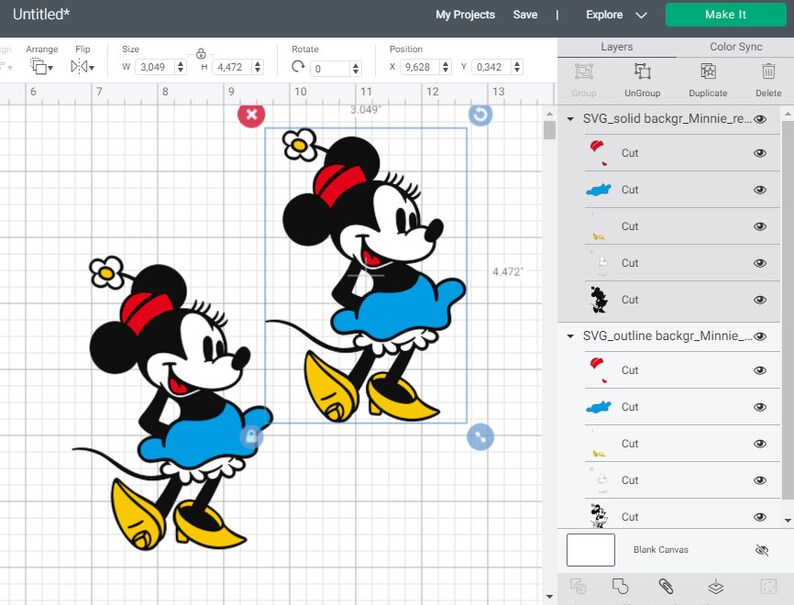Hide blue Cut layer in solid group
794x605 pixels.
(x=760, y=190)
